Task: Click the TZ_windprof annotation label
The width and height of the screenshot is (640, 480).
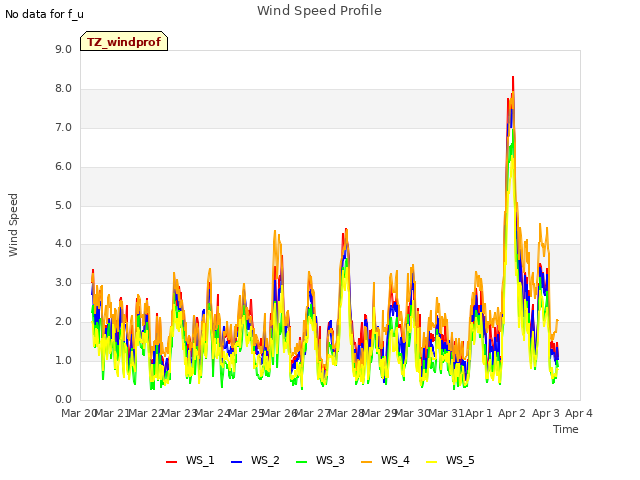Action: pos(124,41)
